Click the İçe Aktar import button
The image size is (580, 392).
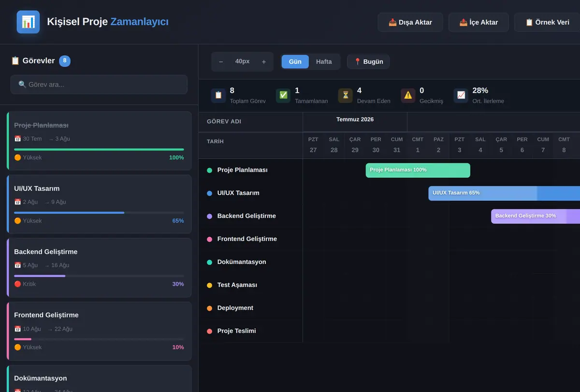coord(478,22)
